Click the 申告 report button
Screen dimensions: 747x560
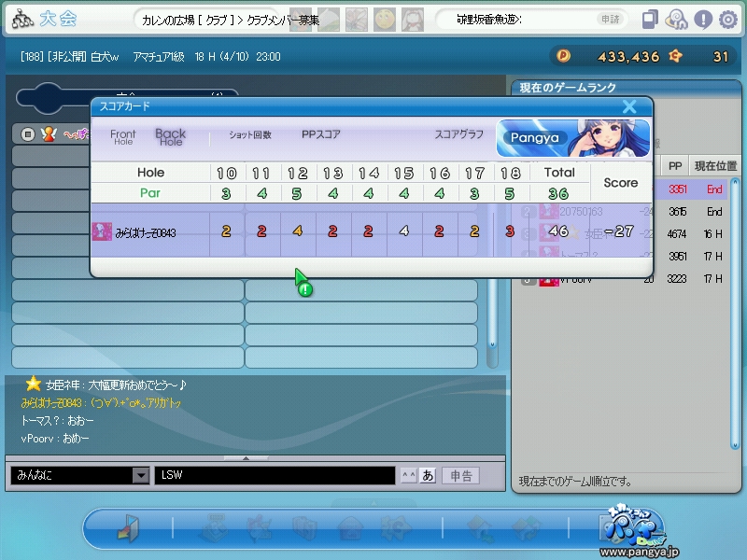tap(460, 475)
